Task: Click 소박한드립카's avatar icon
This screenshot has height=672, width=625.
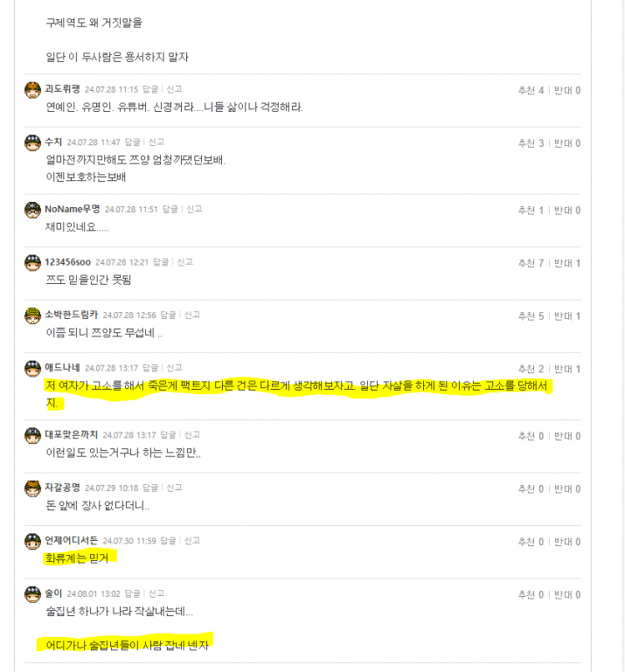Action: coord(32,315)
